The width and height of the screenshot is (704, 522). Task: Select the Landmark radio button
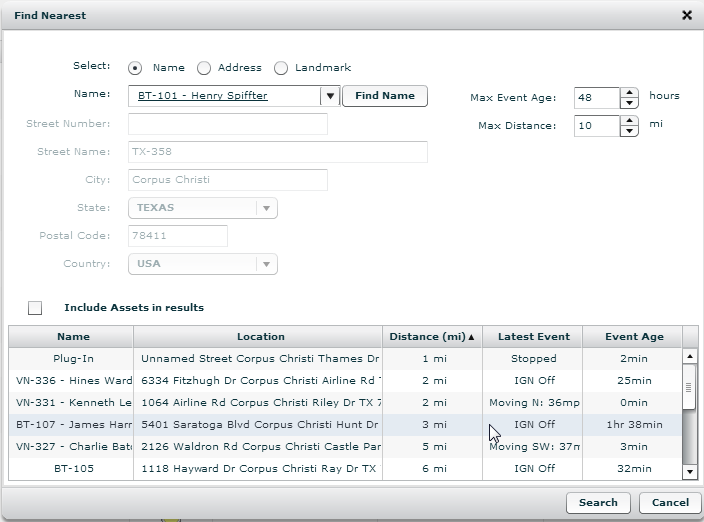[281, 68]
